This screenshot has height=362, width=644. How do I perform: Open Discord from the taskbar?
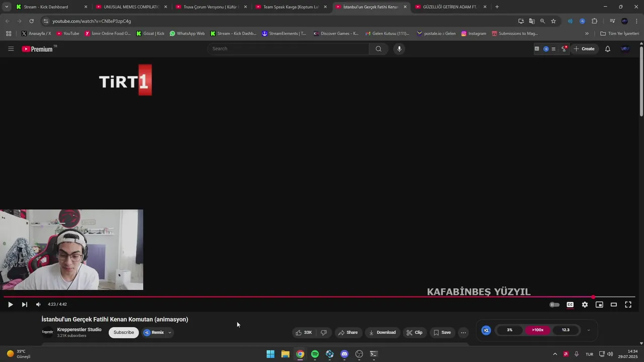pos(344,354)
